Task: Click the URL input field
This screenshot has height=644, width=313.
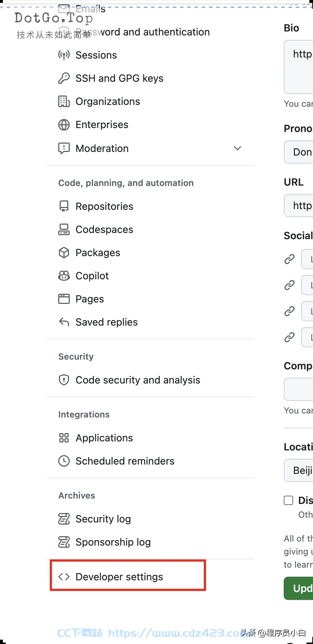Action: pos(299,206)
